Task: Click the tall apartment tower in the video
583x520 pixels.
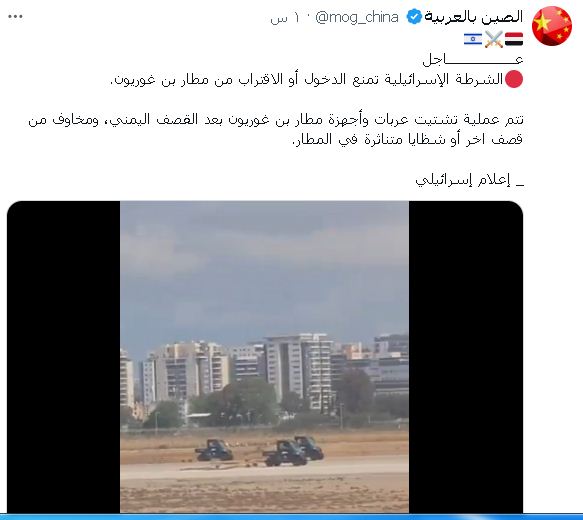Action: point(299,372)
